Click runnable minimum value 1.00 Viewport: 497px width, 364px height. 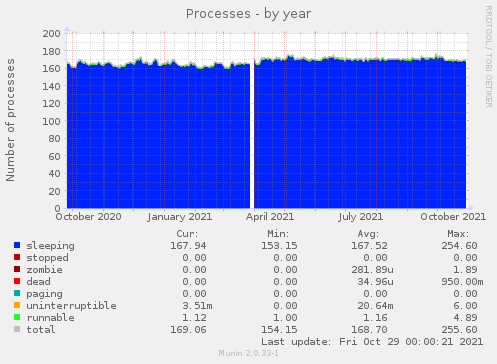[x=285, y=318]
